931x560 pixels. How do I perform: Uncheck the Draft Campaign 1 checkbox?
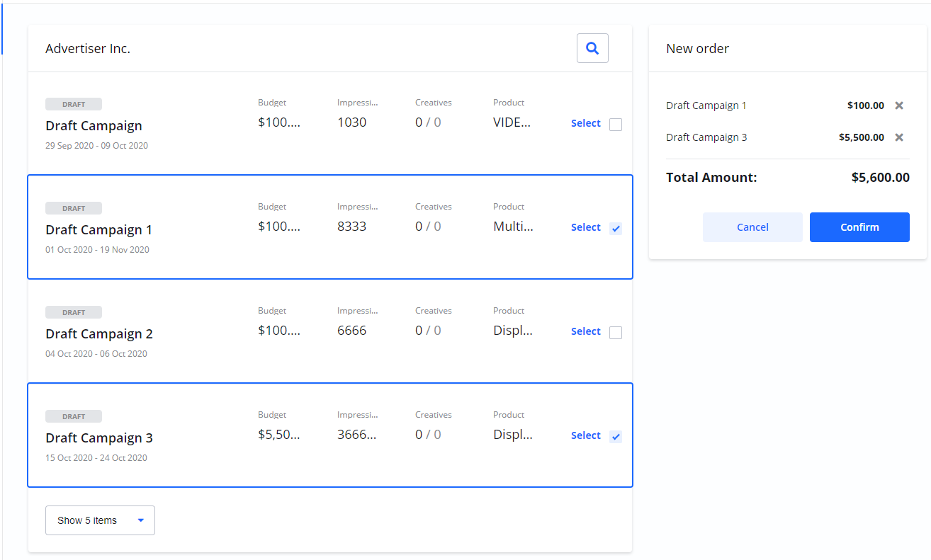click(616, 229)
